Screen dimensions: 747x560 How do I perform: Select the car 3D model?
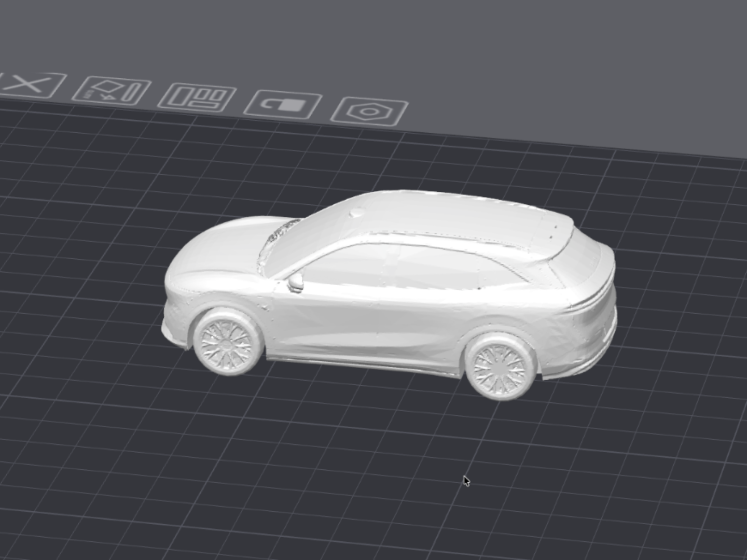[389, 295]
